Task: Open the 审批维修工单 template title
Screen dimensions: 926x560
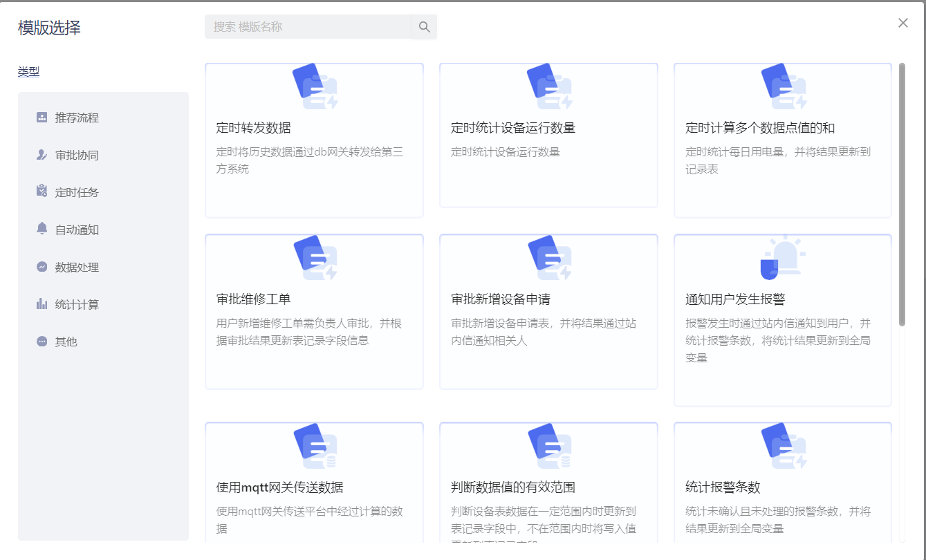Action: pos(253,299)
